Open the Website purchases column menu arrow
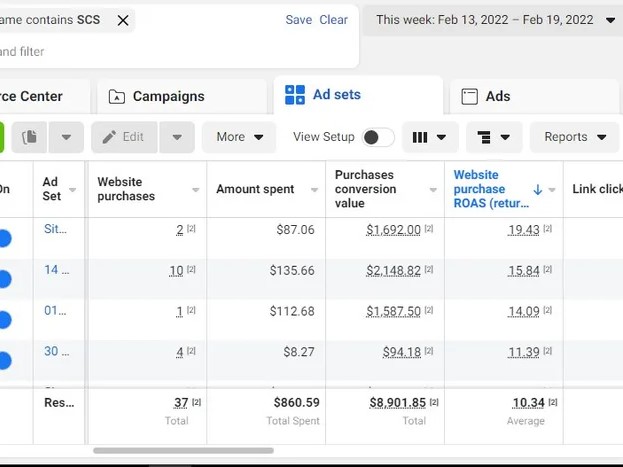Image resolution: width=623 pixels, height=467 pixels. [195, 190]
